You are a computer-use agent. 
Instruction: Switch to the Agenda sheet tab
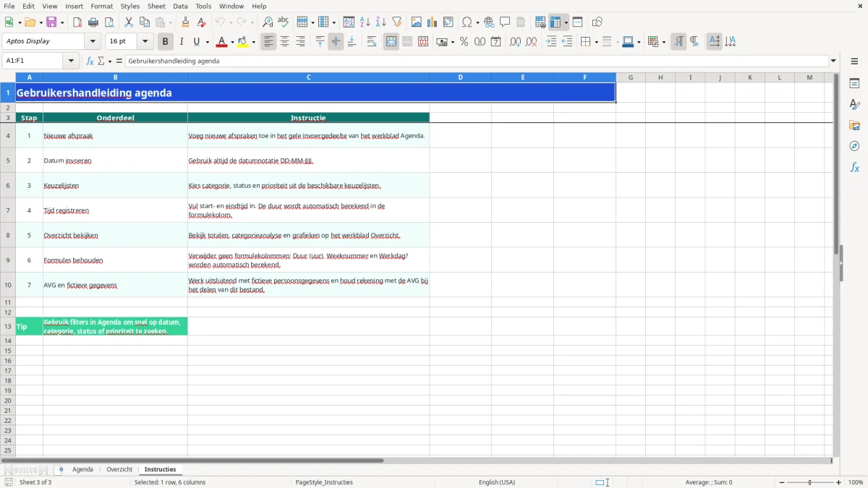[x=82, y=469]
